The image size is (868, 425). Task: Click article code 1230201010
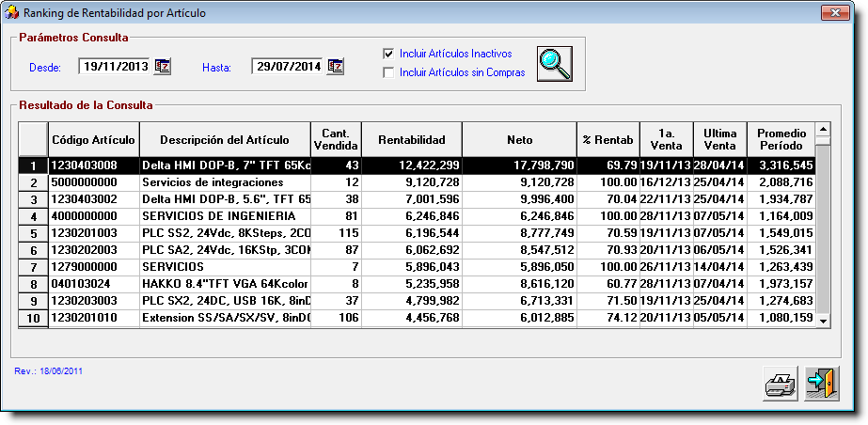tap(93, 318)
